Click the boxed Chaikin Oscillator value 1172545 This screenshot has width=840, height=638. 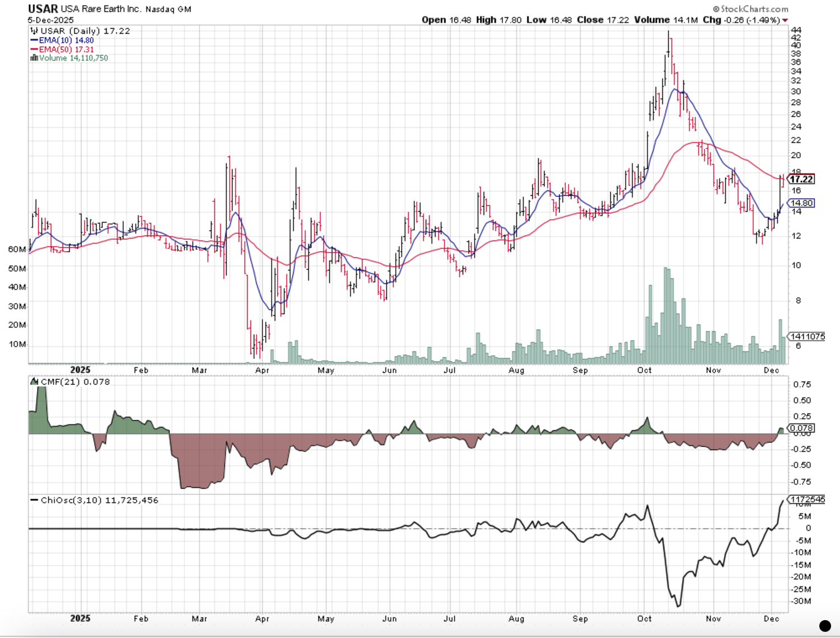coord(806,499)
